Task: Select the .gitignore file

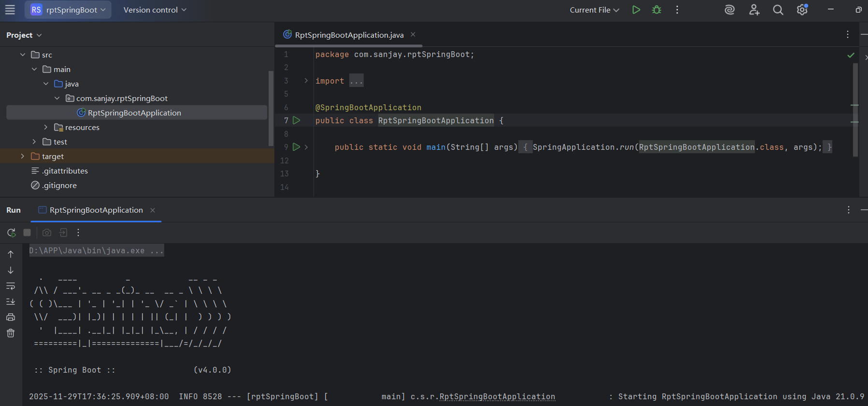Action: point(54,185)
